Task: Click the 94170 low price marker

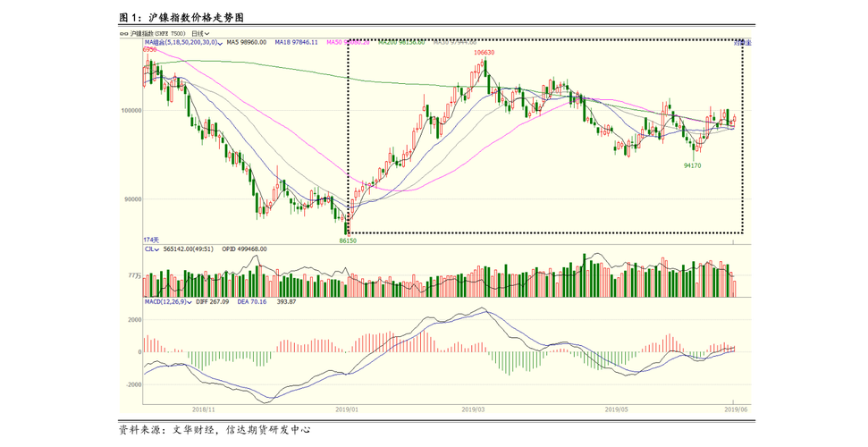Action: 693,165
